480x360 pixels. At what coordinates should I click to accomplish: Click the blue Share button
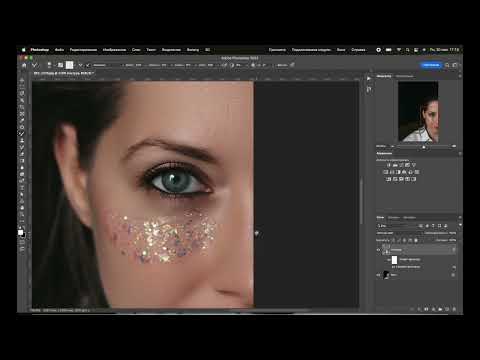(431, 65)
